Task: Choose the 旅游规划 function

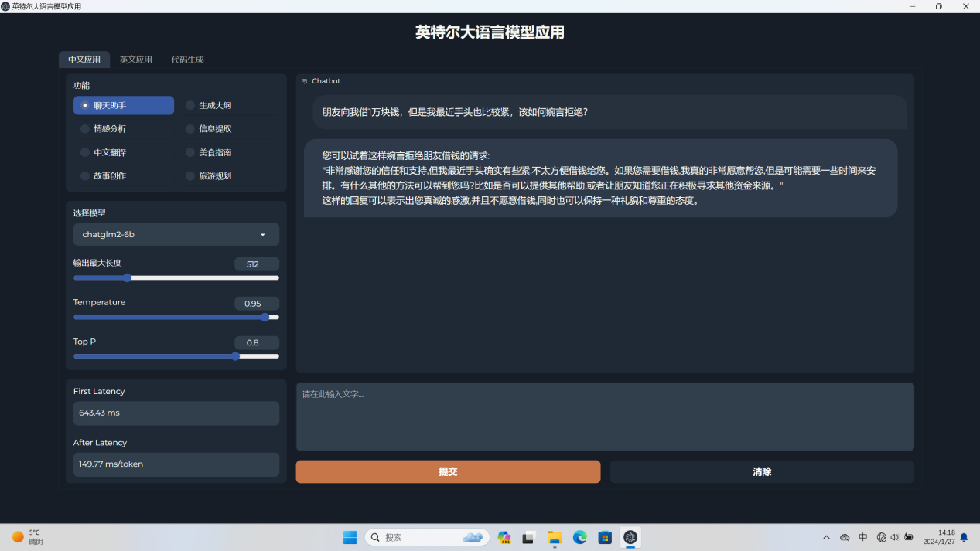Action: click(190, 176)
